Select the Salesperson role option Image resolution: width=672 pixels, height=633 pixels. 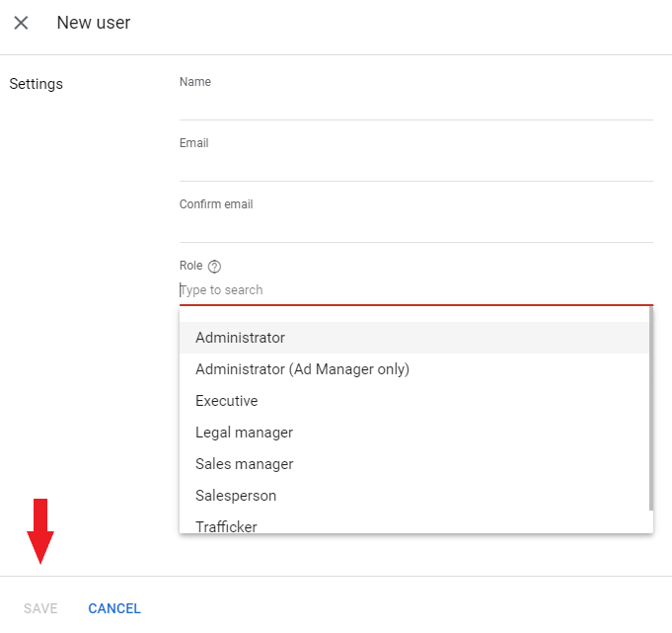coord(236,496)
